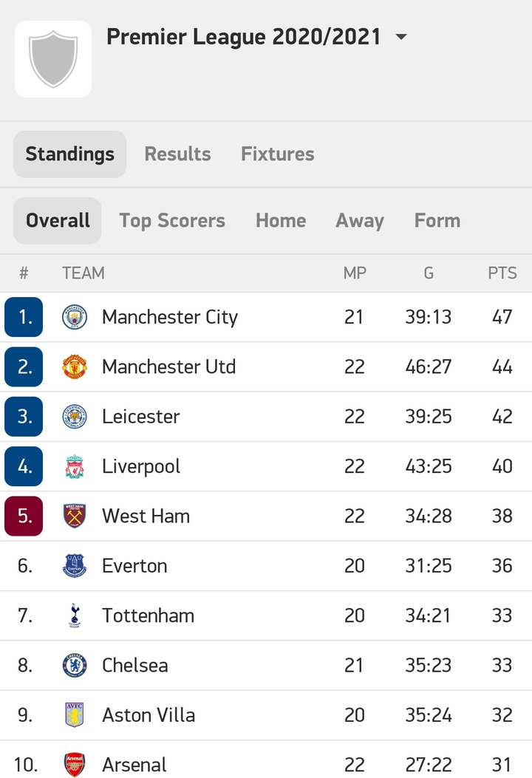Viewport: 532px width, 778px height.
Task: Click the Liverpool club crest
Action: pyautogui.click(x=75, y=466)
